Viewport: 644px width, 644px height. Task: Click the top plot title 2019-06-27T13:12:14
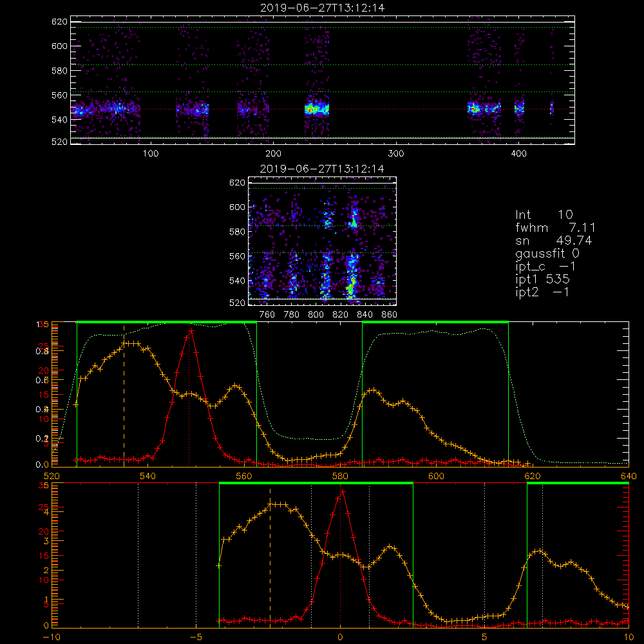(323, 8)
